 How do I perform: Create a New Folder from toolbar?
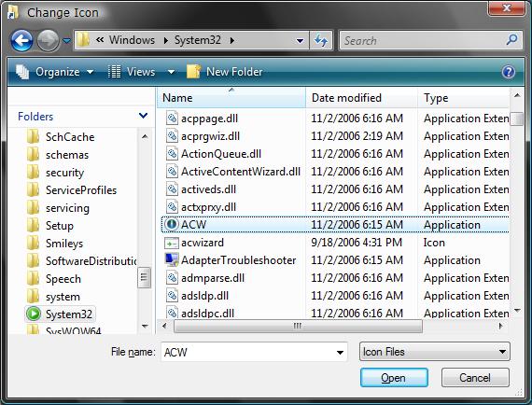click(225, 72)
